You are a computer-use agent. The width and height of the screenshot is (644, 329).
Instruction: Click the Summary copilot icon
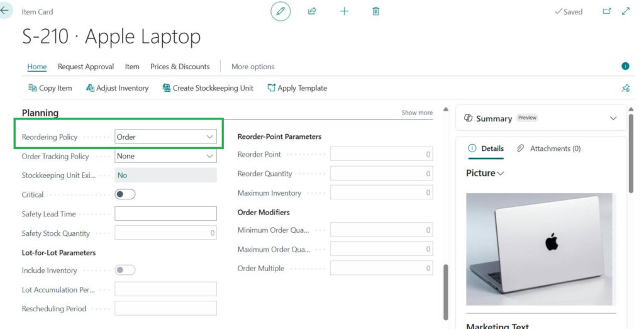(468, 118)
